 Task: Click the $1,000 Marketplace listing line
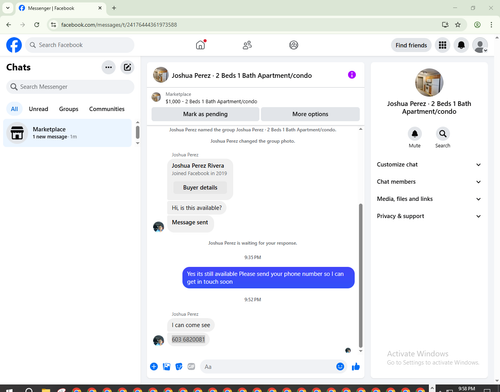211,101
